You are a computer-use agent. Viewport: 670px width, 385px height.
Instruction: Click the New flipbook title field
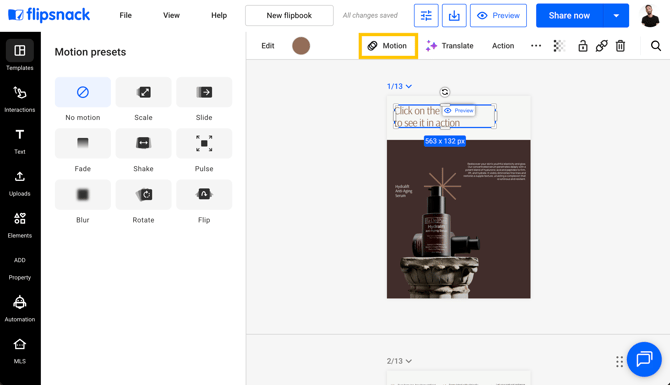point(289,15)
